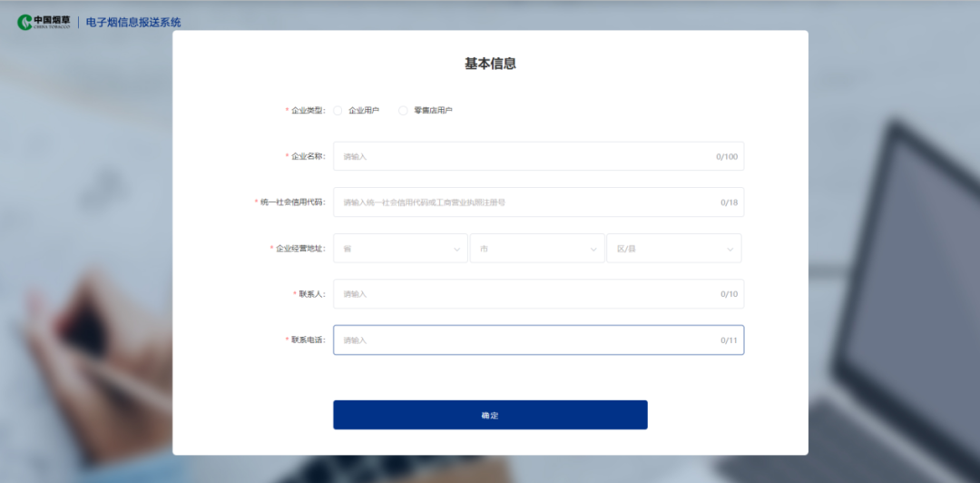This screenshot has width=980, height=483.
Task: Click the 电子烟信息报送系统 title text
Action: click(133, 23)
